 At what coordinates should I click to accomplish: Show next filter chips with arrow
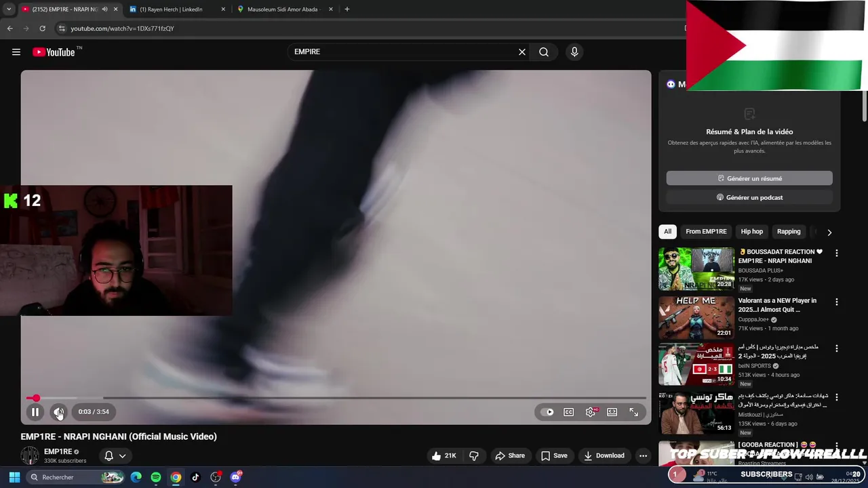point(829,232)
